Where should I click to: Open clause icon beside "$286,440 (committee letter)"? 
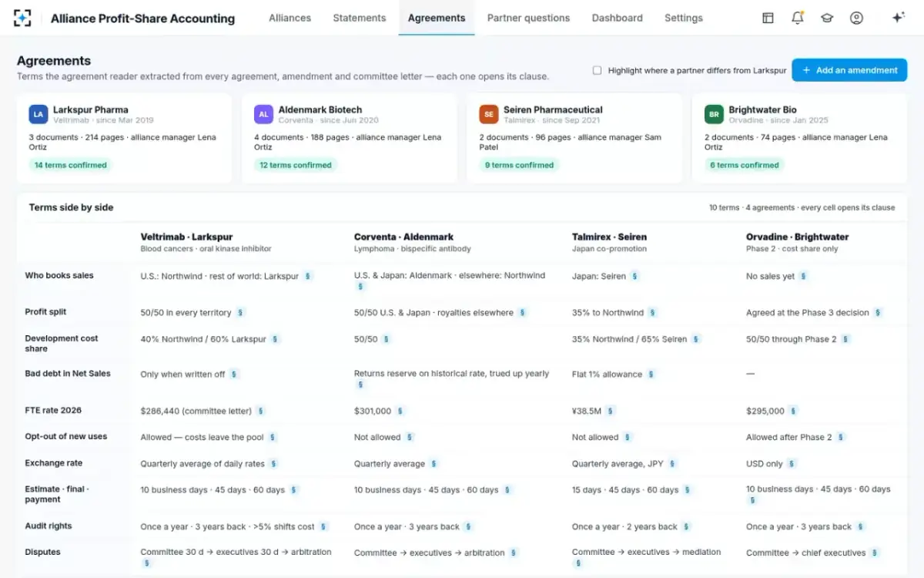click(261, 412)
